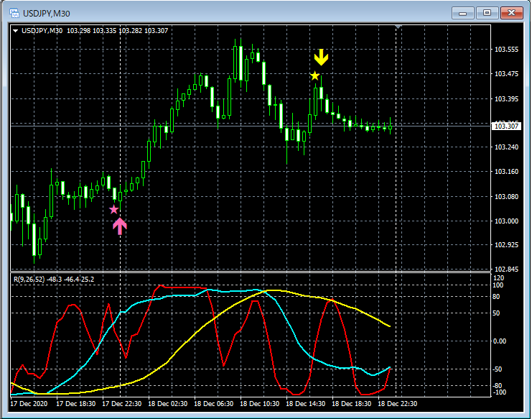This screenshot has height=419, width=532.
Task: Click the USDJPY,M30 title bar text
Action: [47, 12]
